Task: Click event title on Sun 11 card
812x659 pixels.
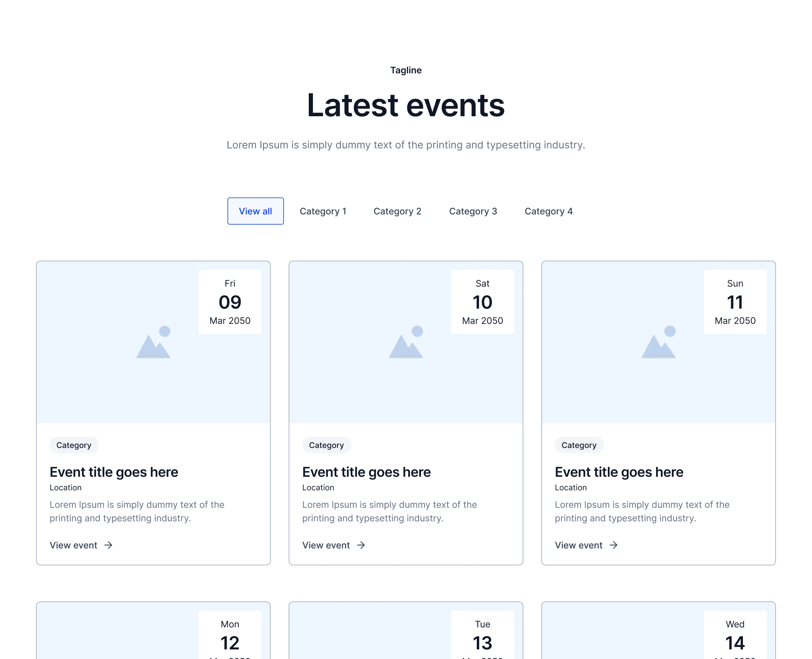Action: point(619,472)
